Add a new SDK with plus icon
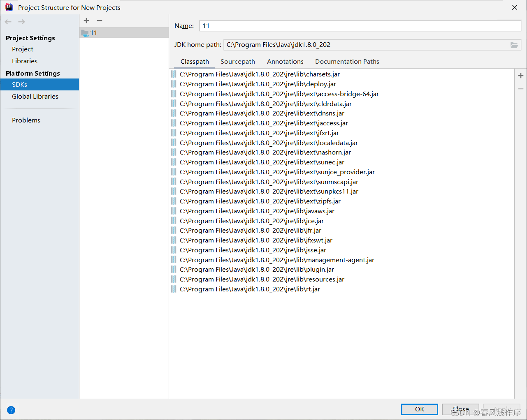The height and width of the screenshot is (420, 527). [86, 21]
